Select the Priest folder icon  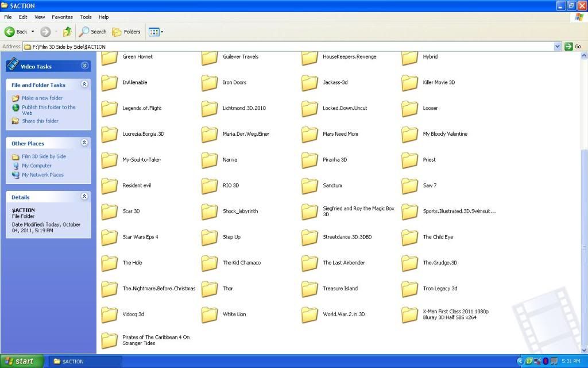(x=409, y=160)
